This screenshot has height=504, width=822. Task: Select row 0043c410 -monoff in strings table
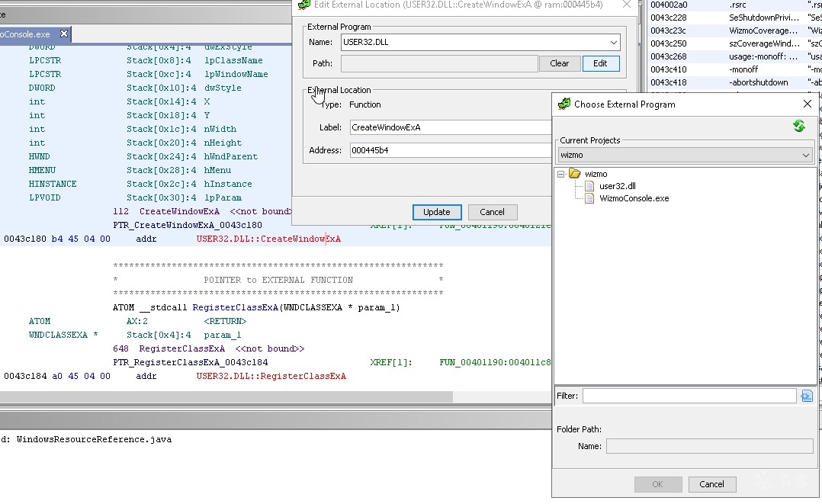pyautogui.click(x=735, y=69)
